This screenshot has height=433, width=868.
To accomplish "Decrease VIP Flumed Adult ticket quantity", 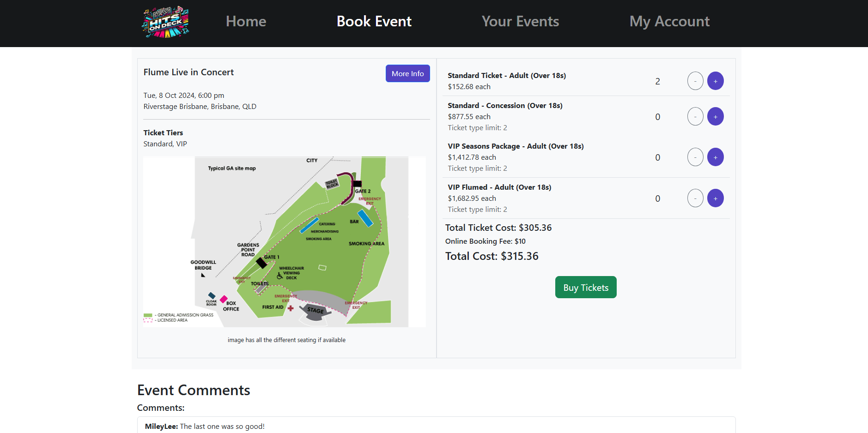I will point(695,198).
